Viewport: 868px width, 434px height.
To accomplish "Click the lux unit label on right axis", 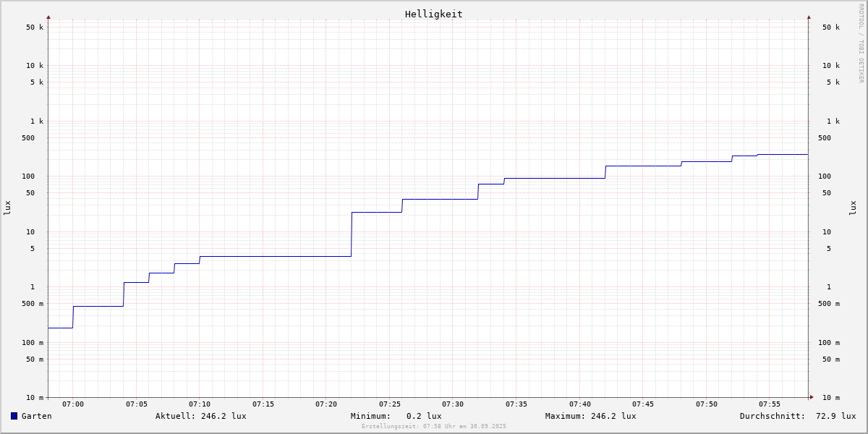I will click(x=853, y=208).
